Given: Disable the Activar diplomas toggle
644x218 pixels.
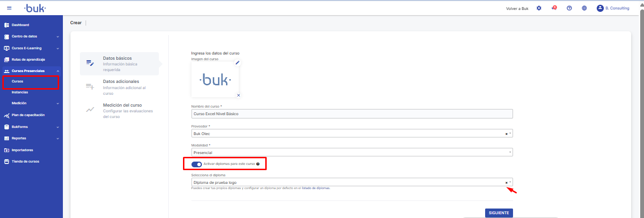Looking at the screenshot, I should coord(197,164).
